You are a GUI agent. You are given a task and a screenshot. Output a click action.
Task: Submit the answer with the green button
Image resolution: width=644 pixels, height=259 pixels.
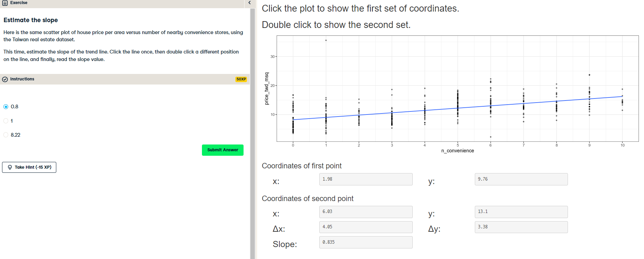pyautogui.click(x=223, y=150)
